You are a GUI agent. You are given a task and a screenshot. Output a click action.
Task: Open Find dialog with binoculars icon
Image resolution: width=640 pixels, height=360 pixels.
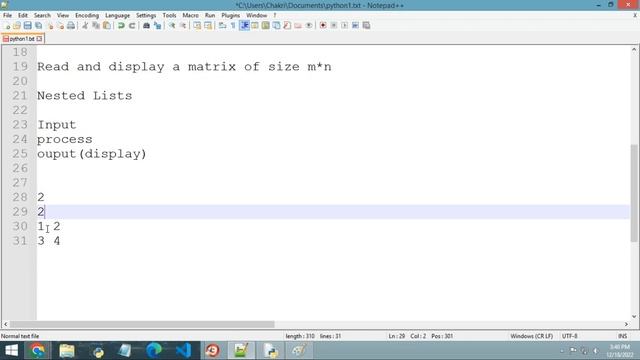[x=146, y=26]
